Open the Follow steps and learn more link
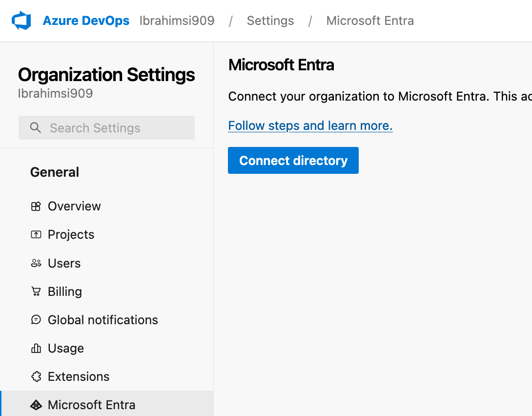532x416 pixels. (310, 125)
